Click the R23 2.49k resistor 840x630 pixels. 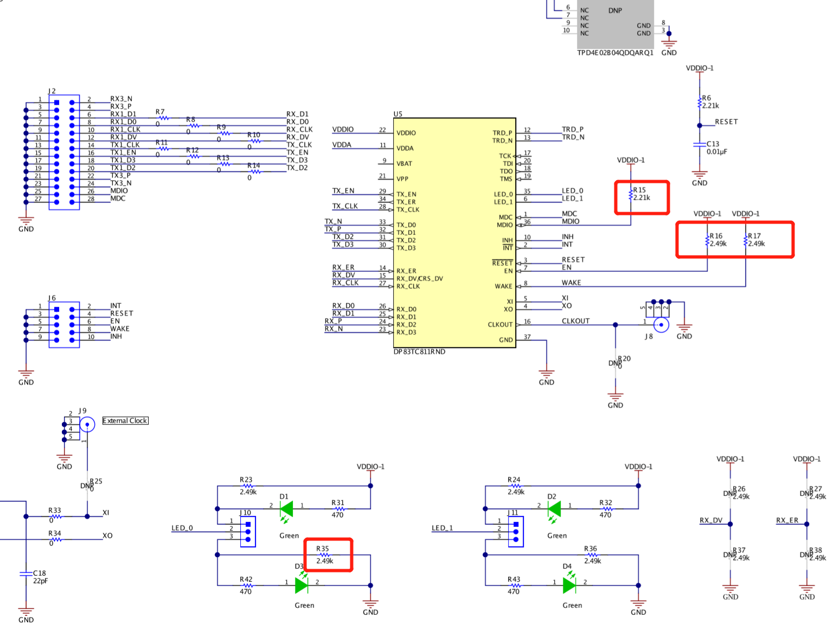point(248,486)
